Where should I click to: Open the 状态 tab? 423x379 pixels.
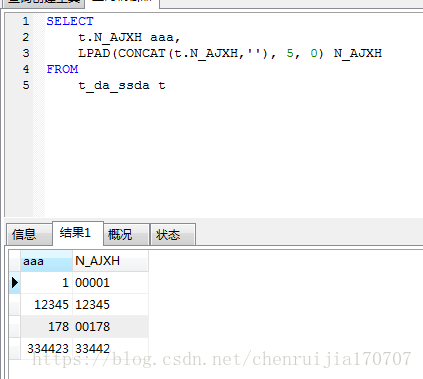(x=173, y=234)
